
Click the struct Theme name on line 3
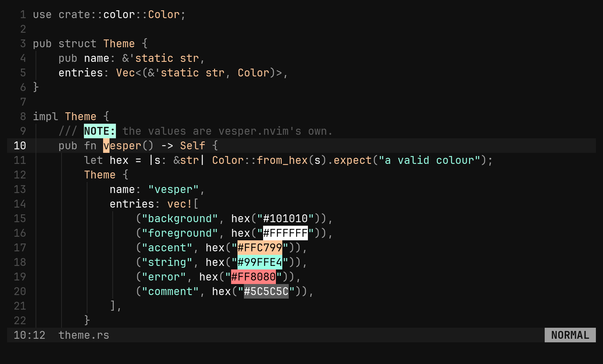point(119,44)
